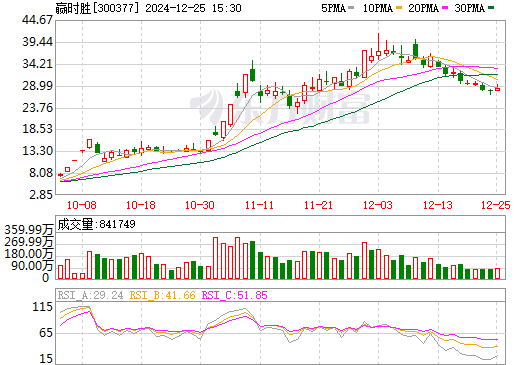Click the RSI_C:51.85 indicator label
The image size is (520, 365).
pos(235,295)
